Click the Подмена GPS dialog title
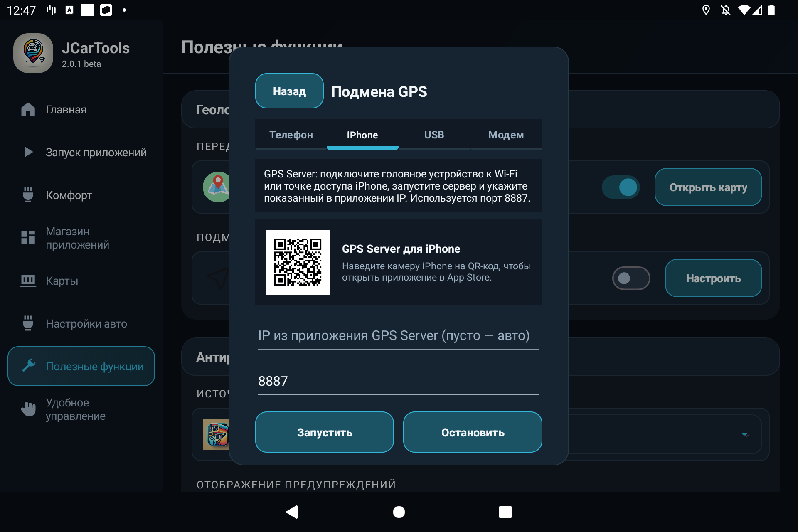The image size is (798, 532). tap(379, 91)
